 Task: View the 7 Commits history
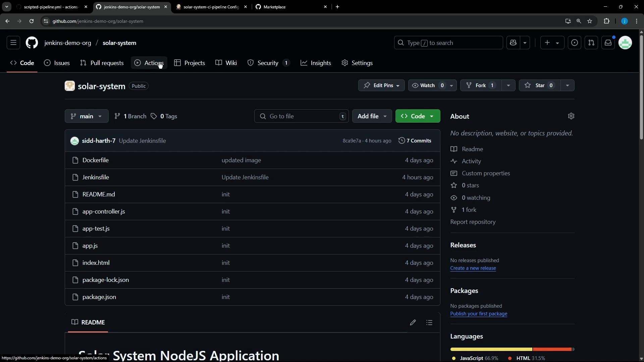[415, 141]
